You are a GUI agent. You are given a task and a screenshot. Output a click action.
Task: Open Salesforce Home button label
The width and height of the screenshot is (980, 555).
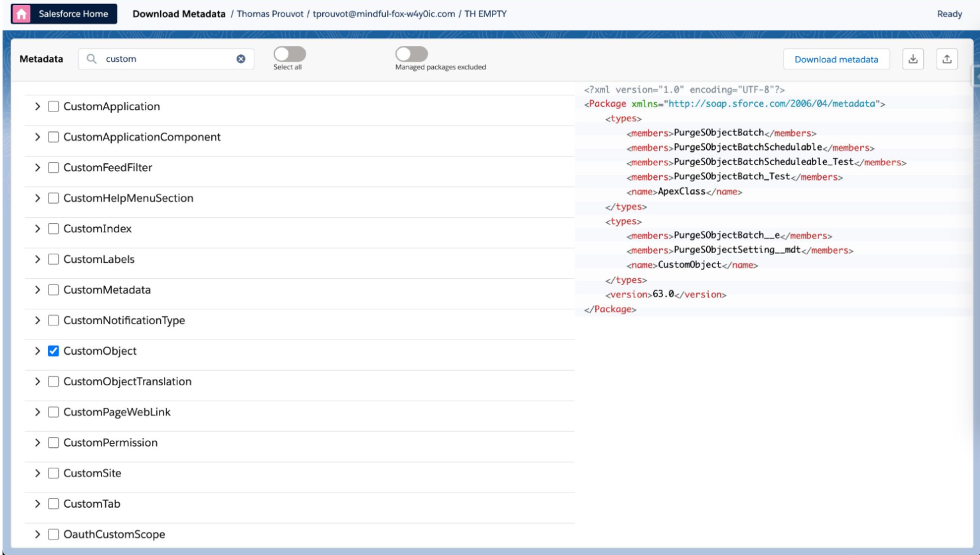(x=73, y=14)
